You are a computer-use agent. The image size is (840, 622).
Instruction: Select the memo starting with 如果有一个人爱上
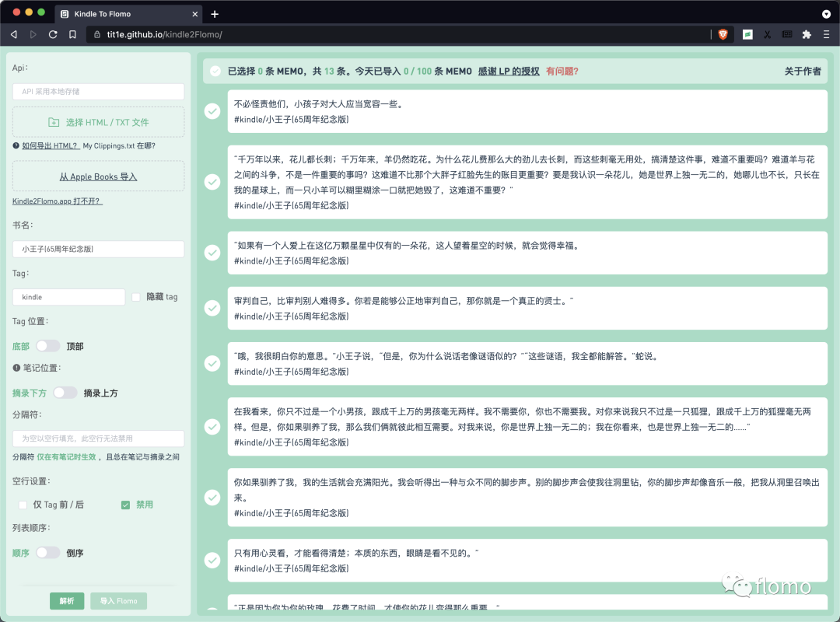pyautogui.click(x=212, y=253)
